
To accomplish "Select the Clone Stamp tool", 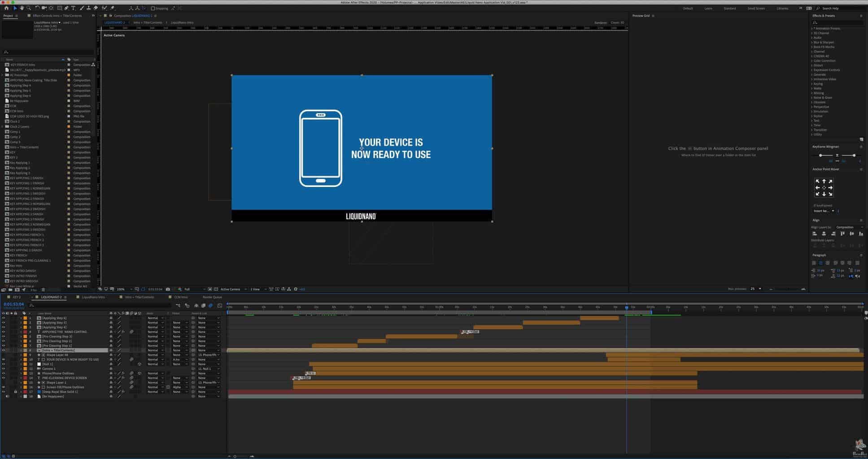I will (88, 8).
